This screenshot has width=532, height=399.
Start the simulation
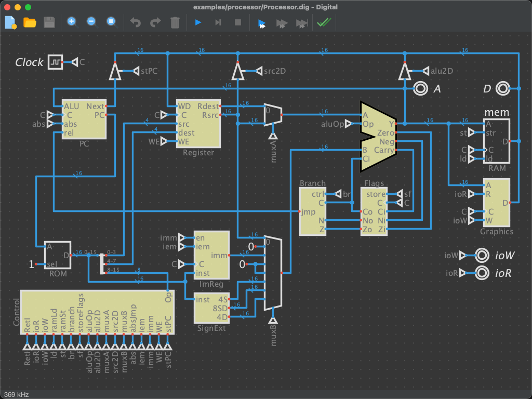point(198,22)
